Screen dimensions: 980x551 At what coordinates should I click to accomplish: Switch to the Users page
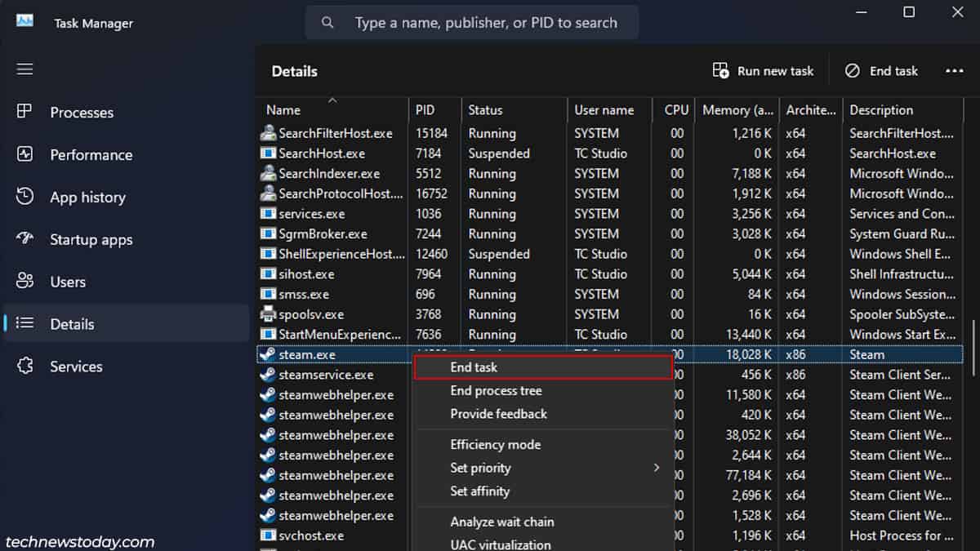click(127, 282)
